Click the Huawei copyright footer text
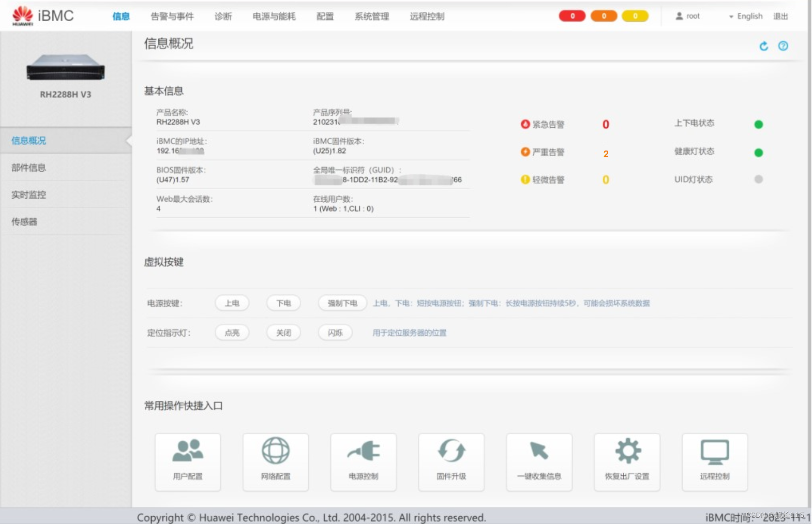This screenshot has height=524, width=812. pyautogui.click(x=311, y=517)
